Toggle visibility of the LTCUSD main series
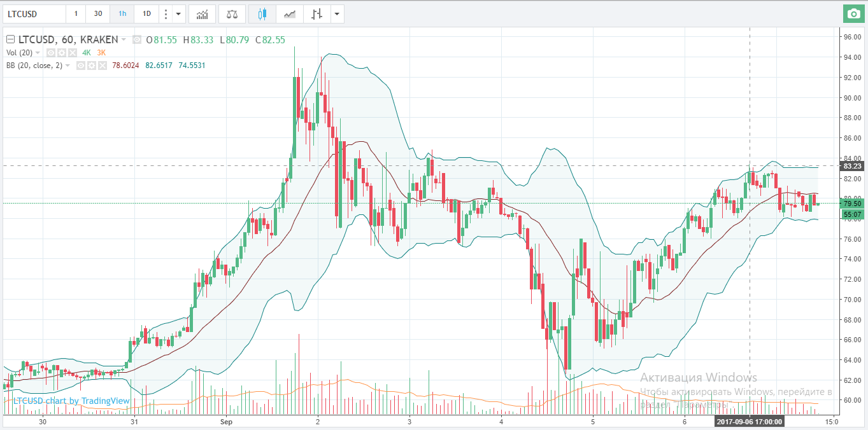 [x=136, y=39]
